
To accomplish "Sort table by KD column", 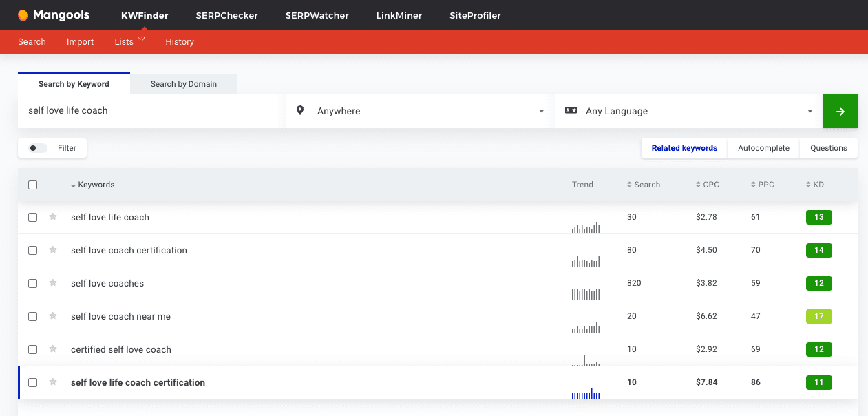I will tap(814, 185).
